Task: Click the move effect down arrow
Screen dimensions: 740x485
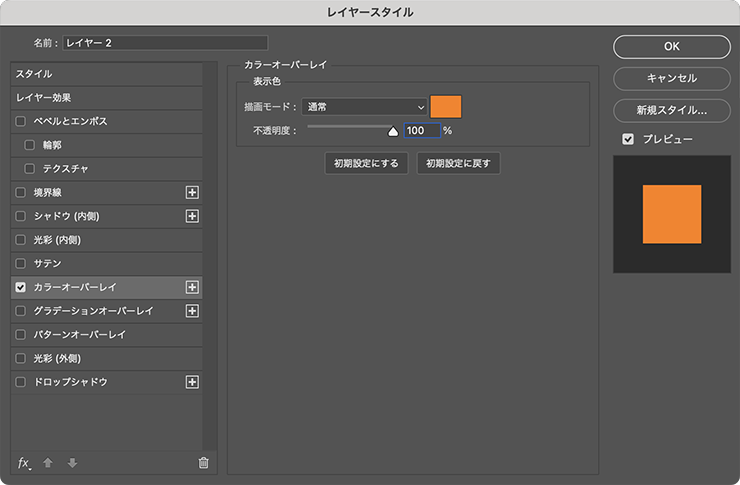Action: [71, 462]
